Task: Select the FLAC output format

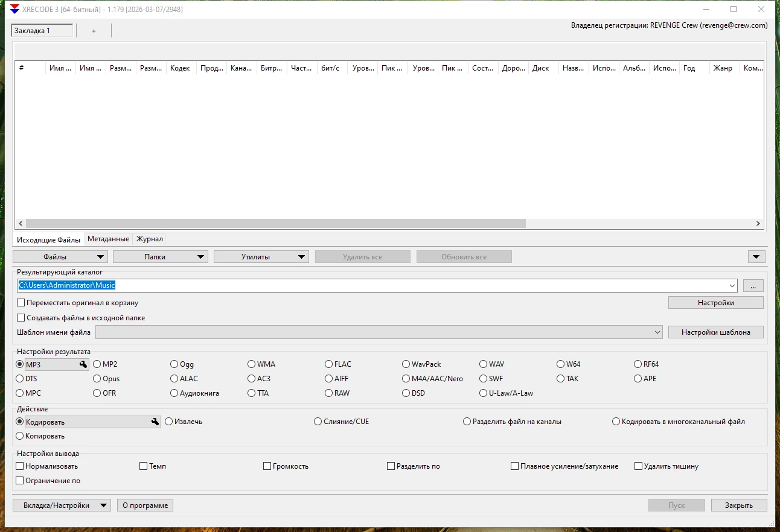Action: pyautogui.click(x=329, y=364)
